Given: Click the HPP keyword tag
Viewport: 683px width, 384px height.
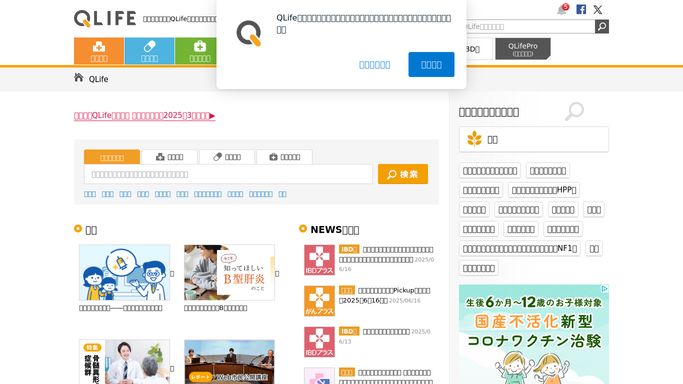Looking at the screenshot, I should 544,190.
